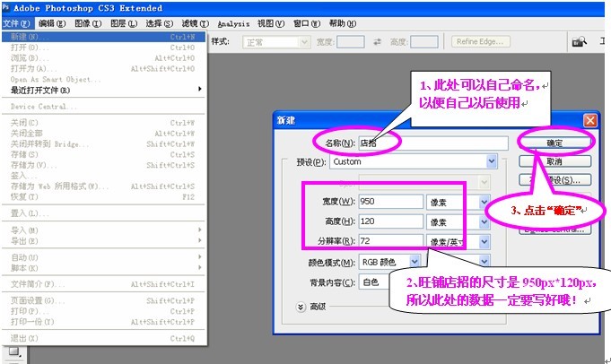Screen dimensions: 611x364
Task: Open the 编辑(E) menu
Action: pyautogui.click(x=52, y=23)
